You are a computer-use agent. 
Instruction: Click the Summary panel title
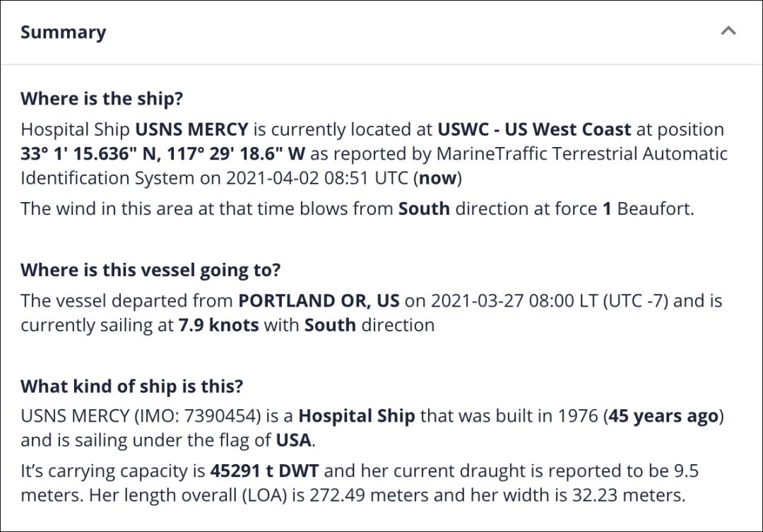tap(64, 32)
